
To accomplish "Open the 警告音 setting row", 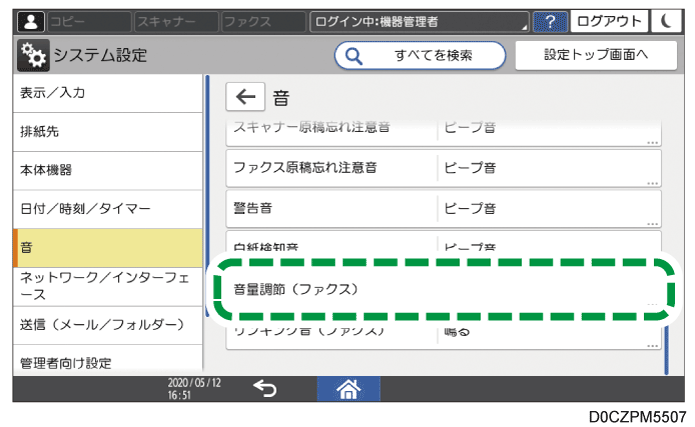I will [x=444, y=208].
